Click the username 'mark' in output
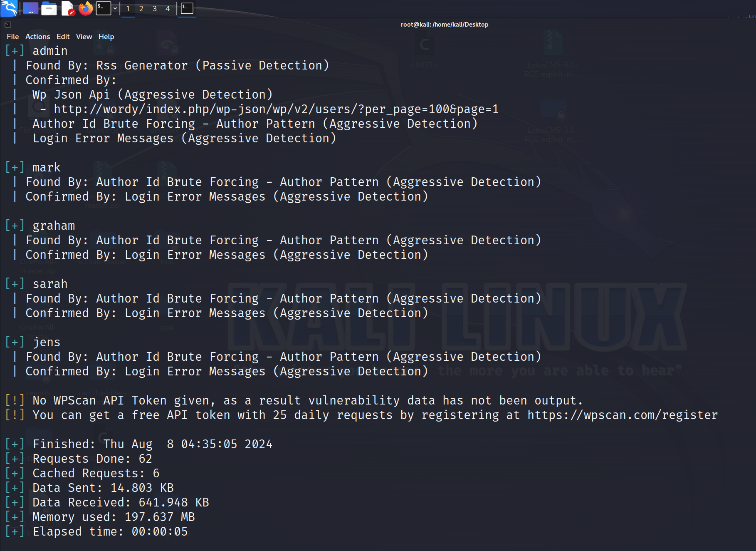This screenshot has width=756, height=551. click(x=47, y=167)
